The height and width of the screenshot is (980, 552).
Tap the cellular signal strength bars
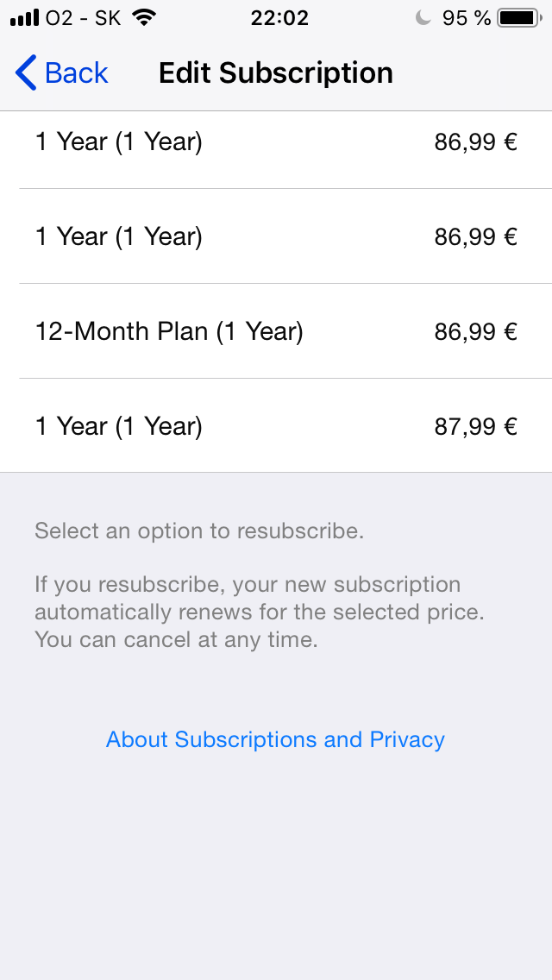(x=25, y=18)
